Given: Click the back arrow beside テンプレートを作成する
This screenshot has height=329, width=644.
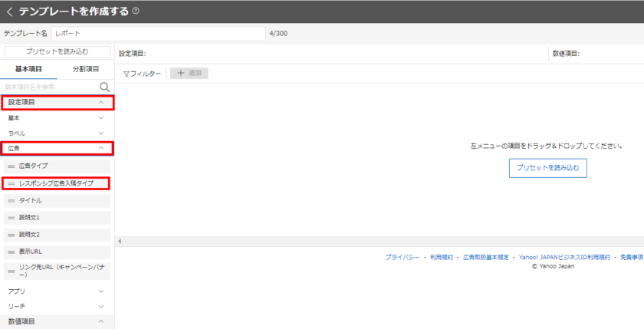Looking at the screenshot, I should point(9,12).
